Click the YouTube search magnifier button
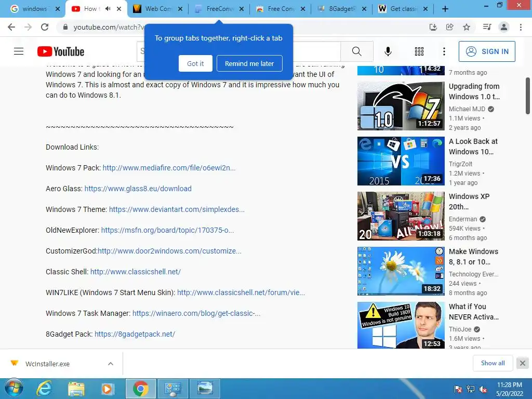 pyautogui.click(x=356, y=51)
